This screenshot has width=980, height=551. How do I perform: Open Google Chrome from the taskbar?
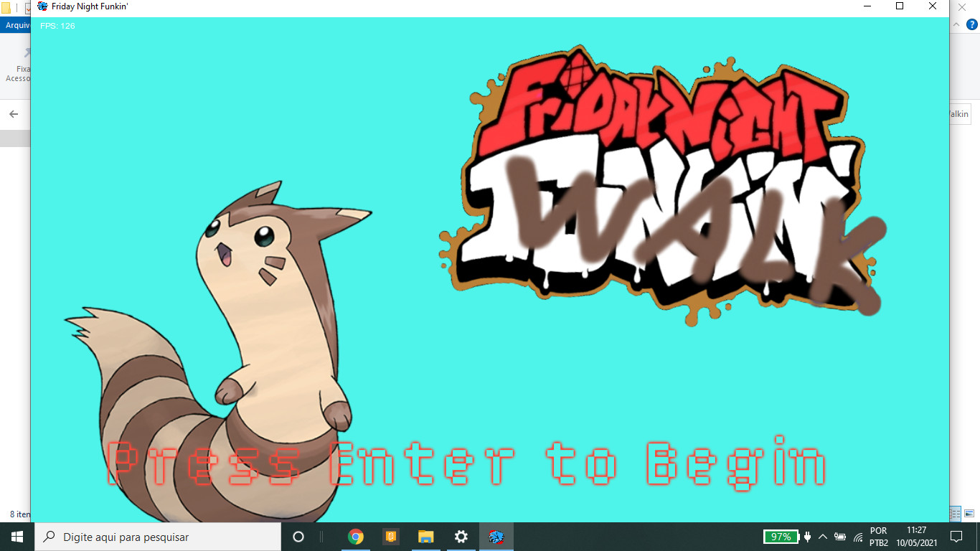(355, 537)
